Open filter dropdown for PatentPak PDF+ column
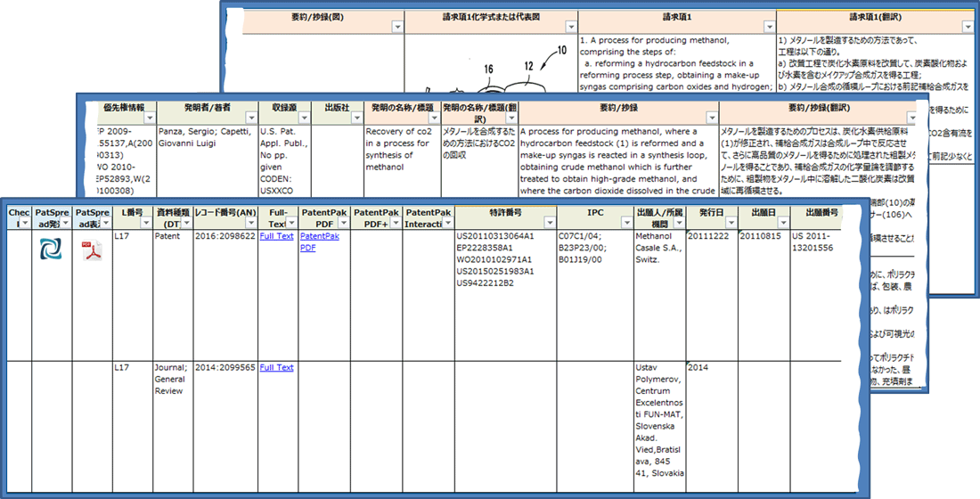The height and width of the screenshot is (499, 980). coord(395,224)
